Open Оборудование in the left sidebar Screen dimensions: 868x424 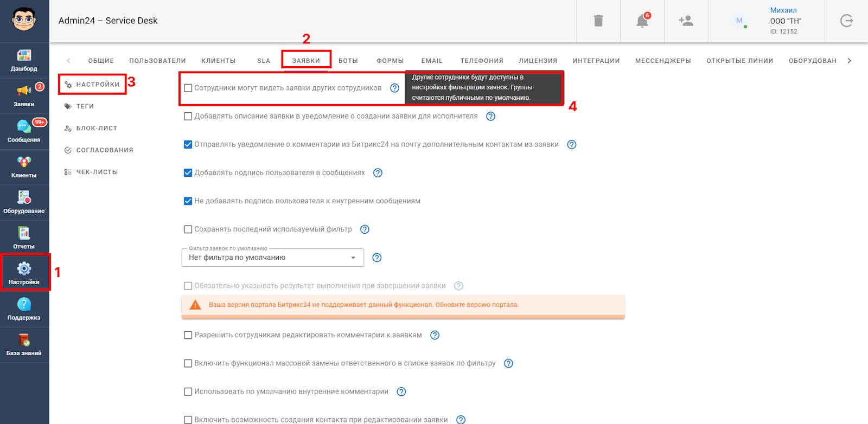tap(24, 203)
